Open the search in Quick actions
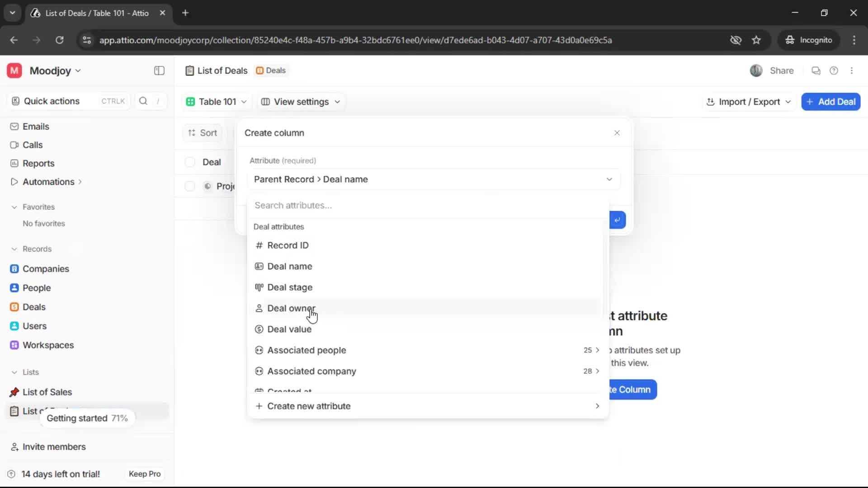This screenshot has width=868, height=488. [x=143, y=101]
